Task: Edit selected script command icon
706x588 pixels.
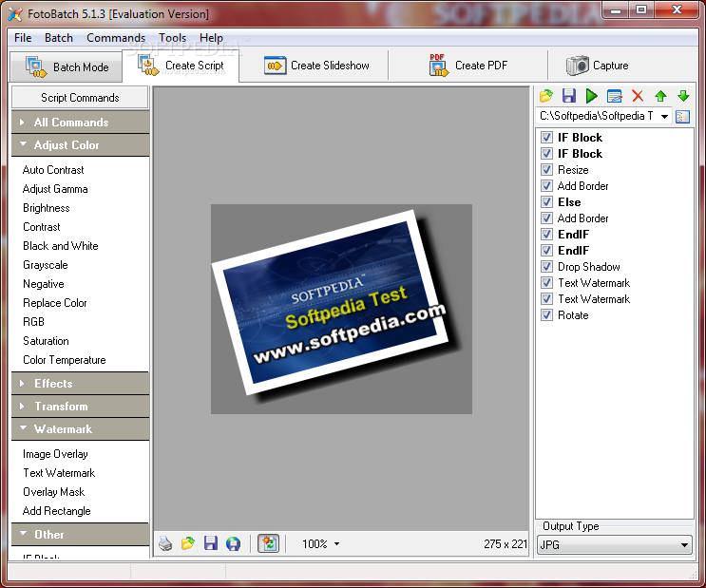Action: click(x=615, y=95)
